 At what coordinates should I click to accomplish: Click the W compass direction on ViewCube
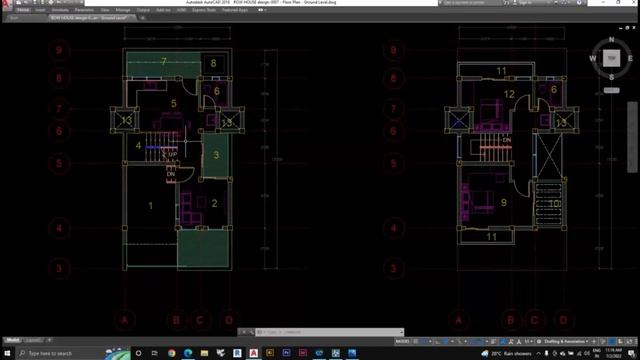tap(593, 58)
